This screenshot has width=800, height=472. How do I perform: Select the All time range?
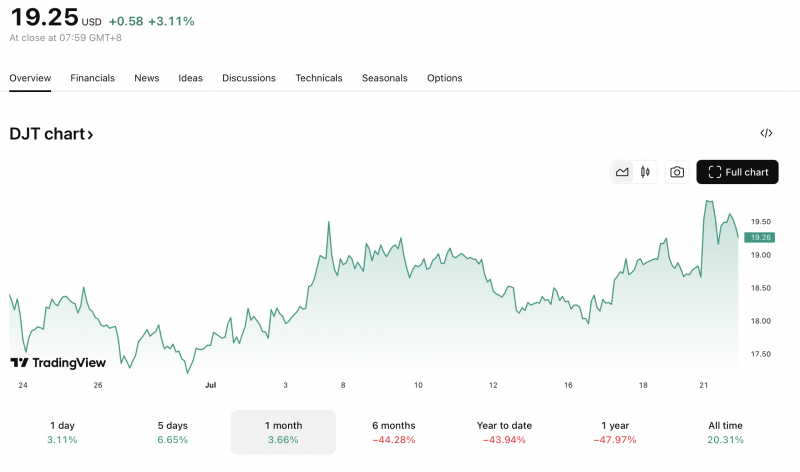point(725,432)
